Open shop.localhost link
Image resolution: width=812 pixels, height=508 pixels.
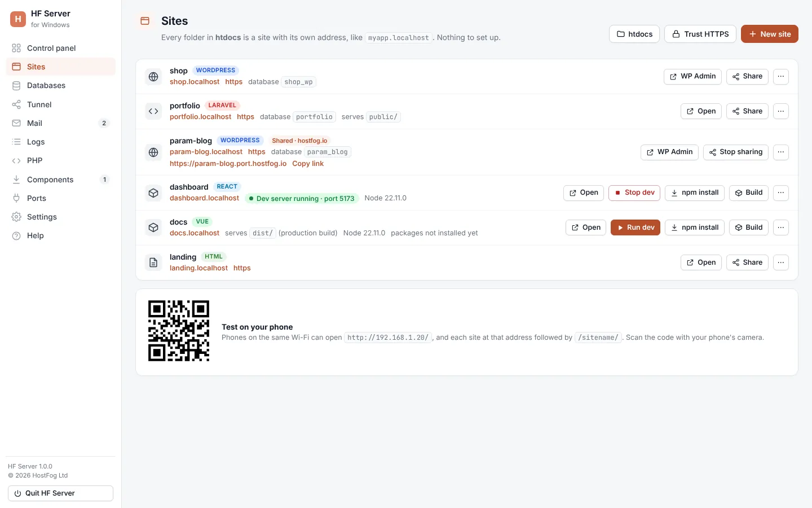point(195,82)
